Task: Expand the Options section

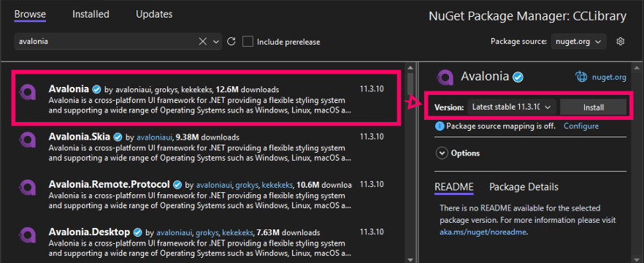Action: (x=442, y=153)
